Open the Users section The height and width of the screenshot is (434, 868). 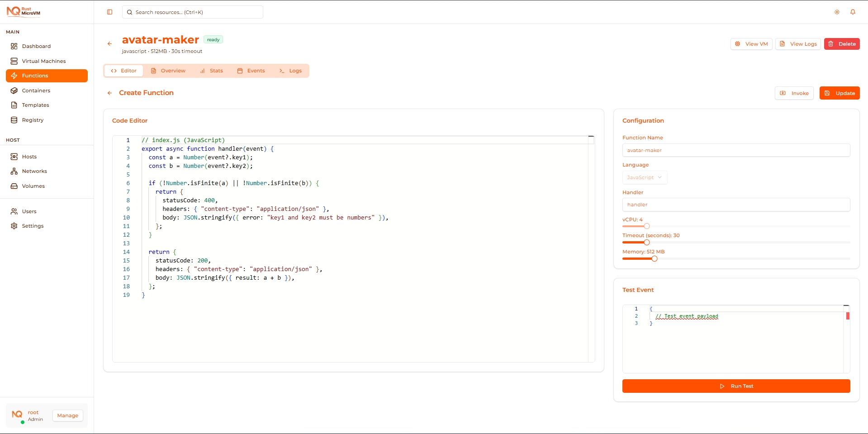pos(29,211)
